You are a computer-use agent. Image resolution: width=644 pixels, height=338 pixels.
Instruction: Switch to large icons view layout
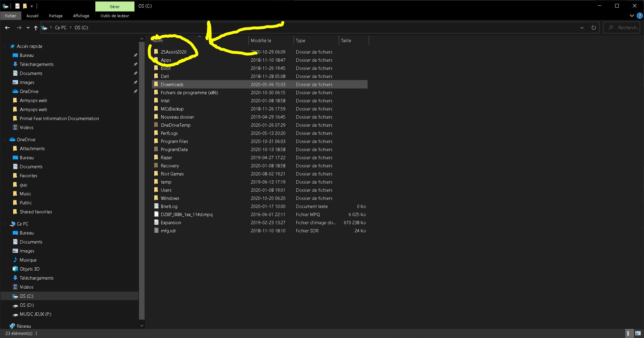point(638,333)
